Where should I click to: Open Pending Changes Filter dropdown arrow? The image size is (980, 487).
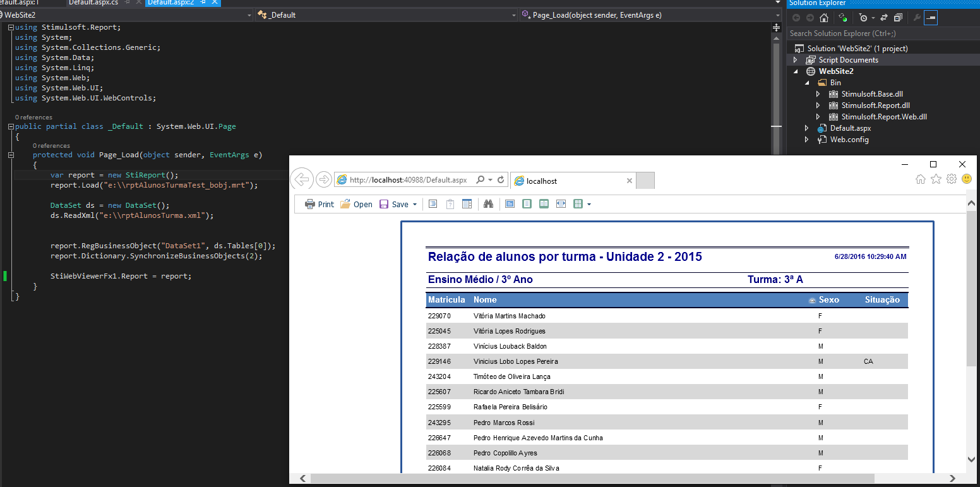pyautogui.click(x=874, y=18)
